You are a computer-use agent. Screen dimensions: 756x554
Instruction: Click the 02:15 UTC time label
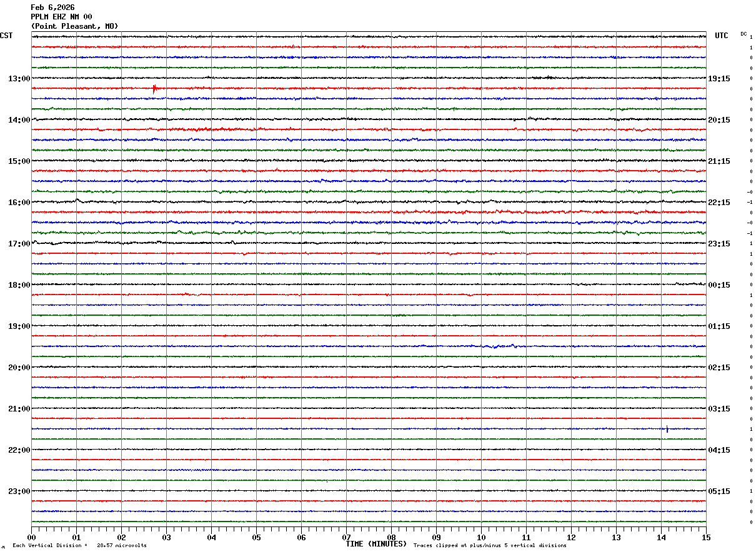[x=719, y=368]
